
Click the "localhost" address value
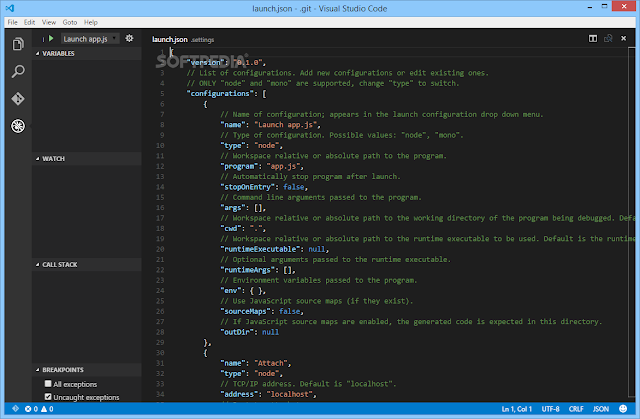tap(291, 394)
